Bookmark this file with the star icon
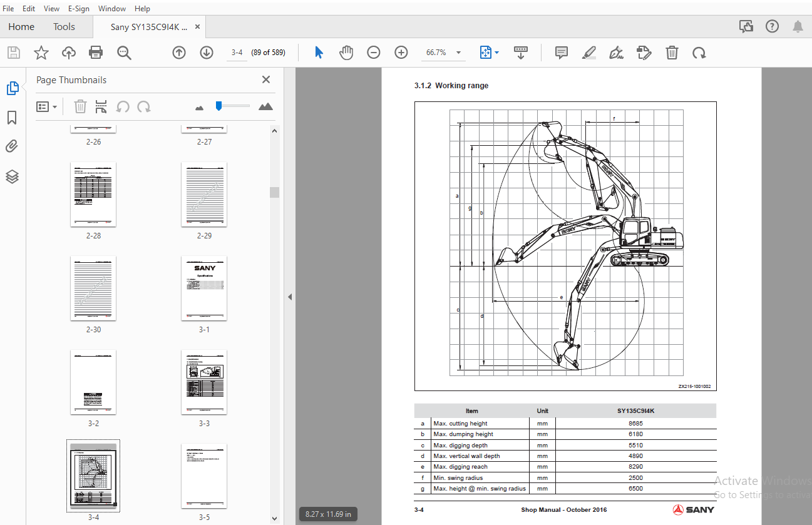The image size is (812, 525). coord(41,53)
